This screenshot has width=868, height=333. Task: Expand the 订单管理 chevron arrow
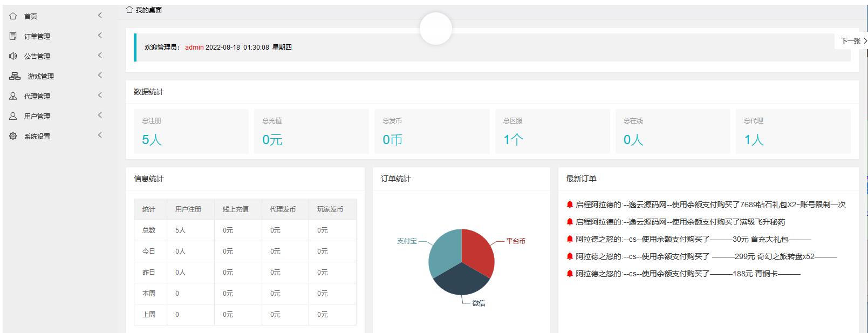(x=100, y=36)
